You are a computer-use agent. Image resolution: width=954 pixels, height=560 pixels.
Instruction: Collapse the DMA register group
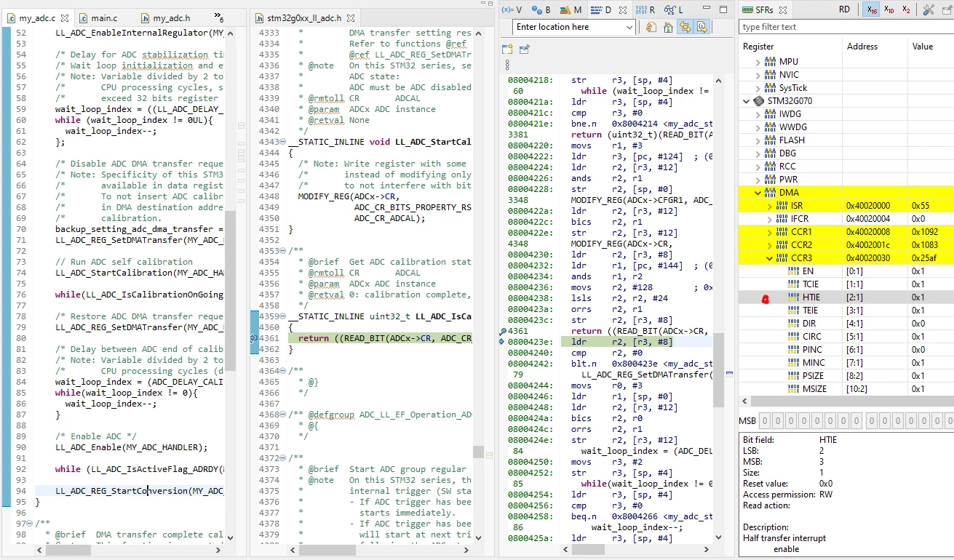tap(758, 193)
